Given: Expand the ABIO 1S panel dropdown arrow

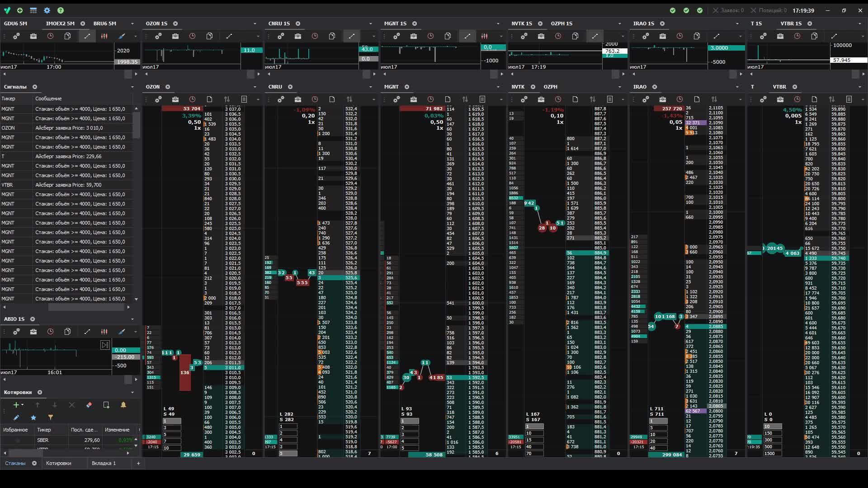Looking at the screenshot, I should tap(132, 319).
